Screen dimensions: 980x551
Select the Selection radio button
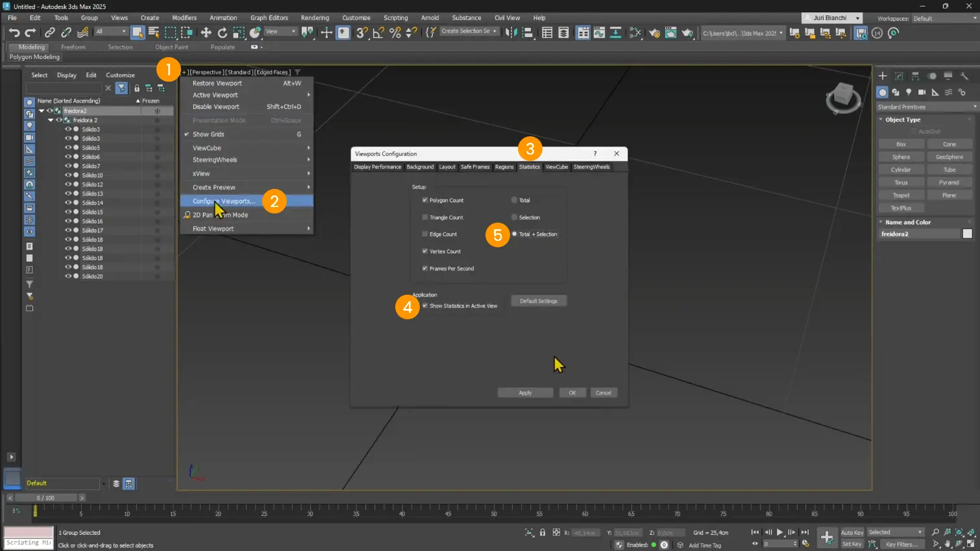514,217
